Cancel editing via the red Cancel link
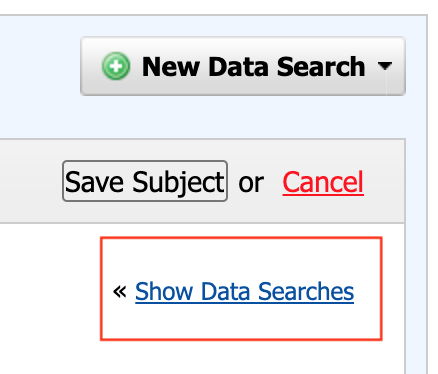Viewport: 438px width, 374px height. pyautogui.click(x=323, y=182)
